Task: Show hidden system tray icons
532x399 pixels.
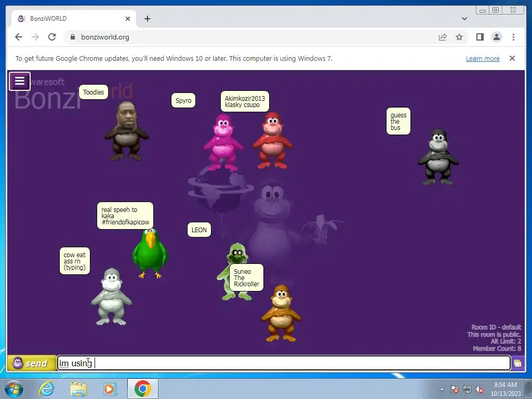Action: pos(442,389)
